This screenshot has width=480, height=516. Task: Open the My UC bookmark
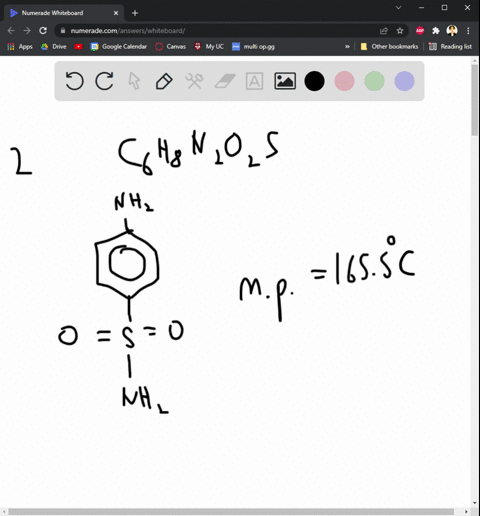pos(209,47)
